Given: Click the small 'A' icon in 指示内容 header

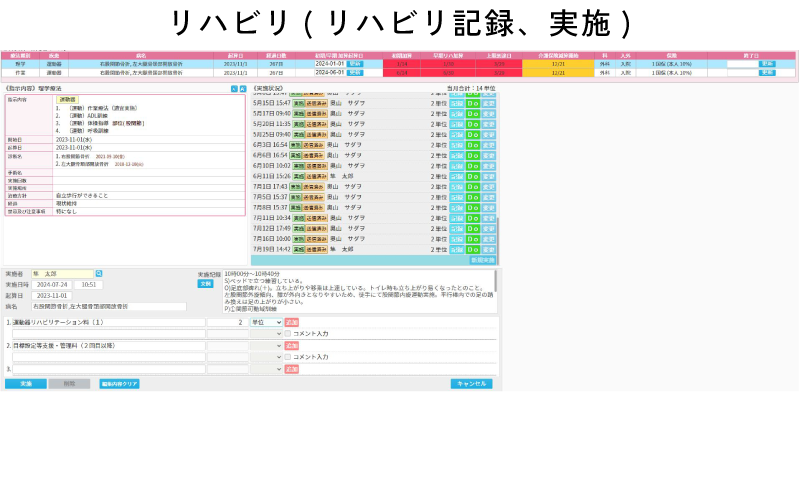Looking at the screenshot, I should click(235, 89).
